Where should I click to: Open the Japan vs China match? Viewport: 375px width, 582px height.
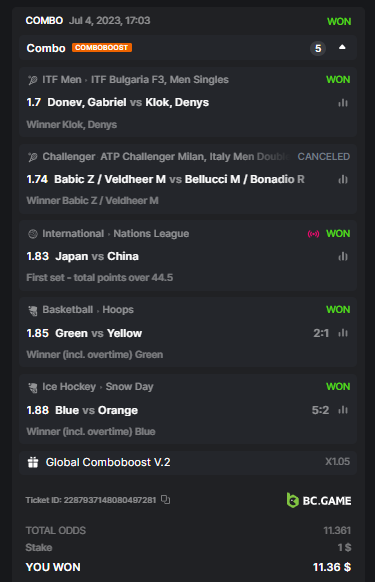point(97,256)
